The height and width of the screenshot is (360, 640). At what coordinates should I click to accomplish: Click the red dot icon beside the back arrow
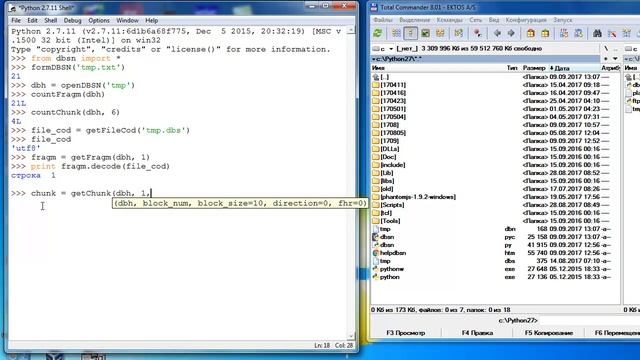click(477, 33)
